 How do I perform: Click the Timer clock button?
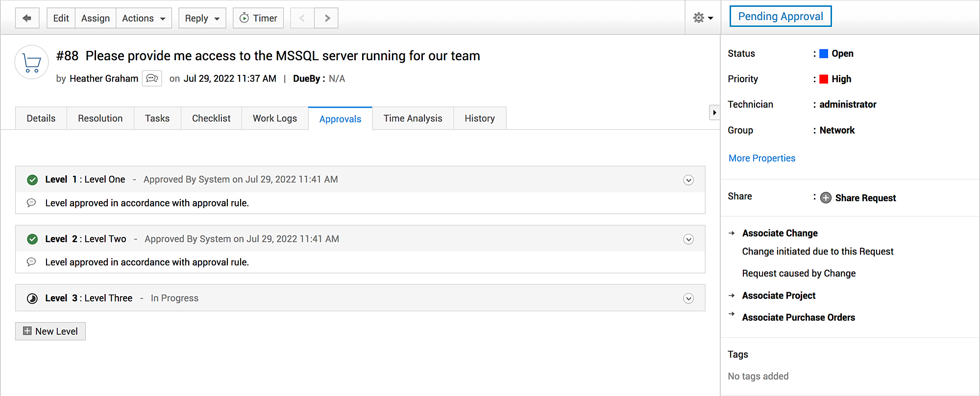pyautogui.click(x=258, y=18)
